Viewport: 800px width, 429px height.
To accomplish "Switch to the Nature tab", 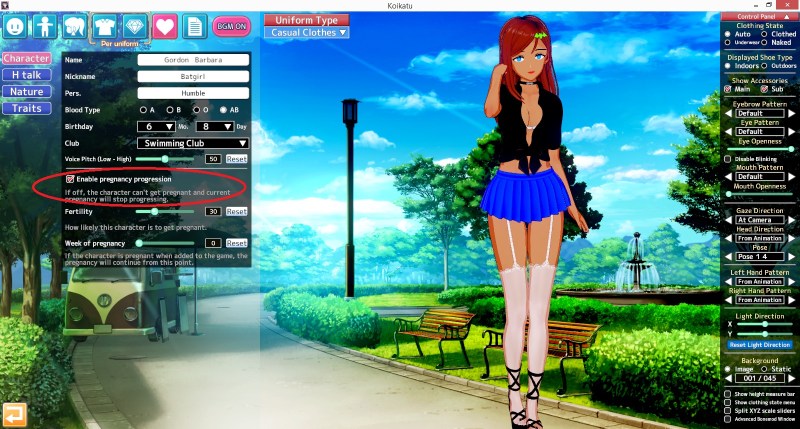I will point(27,91).
